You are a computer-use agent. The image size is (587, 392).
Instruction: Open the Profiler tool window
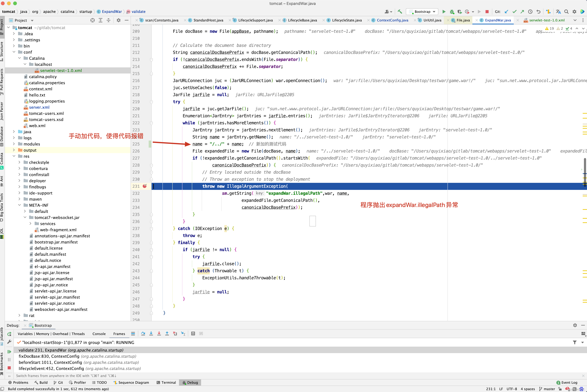(77, 383)
